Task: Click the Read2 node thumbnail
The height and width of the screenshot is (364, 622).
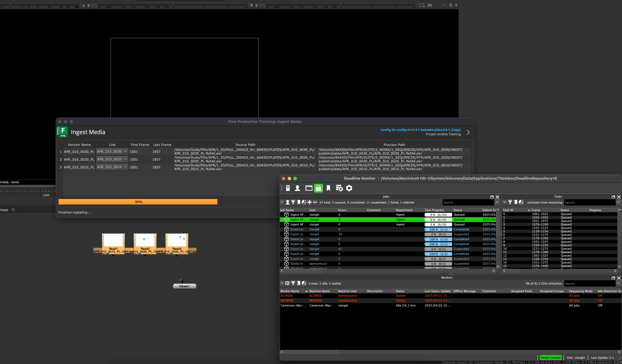Action: coord(145,241)
